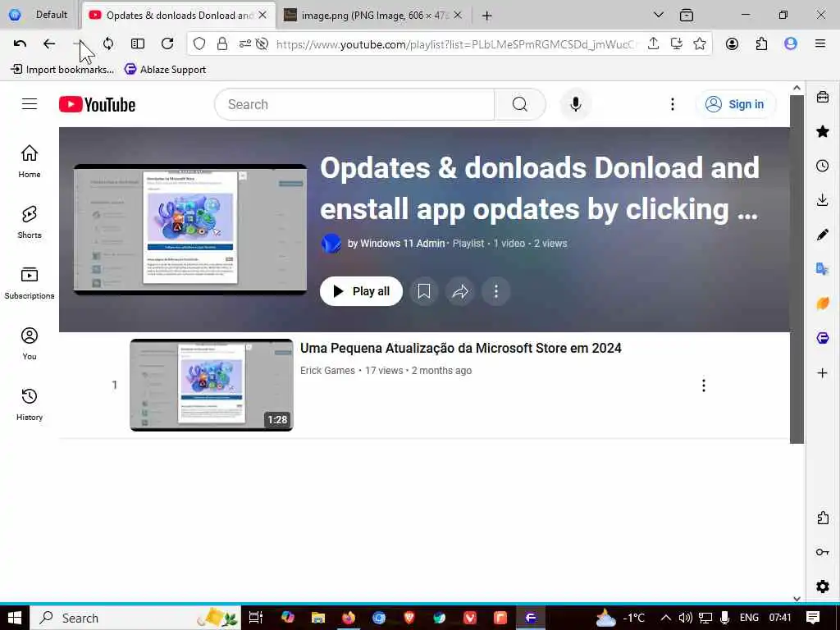This screenshot has width=840, height=630.
Task: Open the You section
Action: (30, 344)
